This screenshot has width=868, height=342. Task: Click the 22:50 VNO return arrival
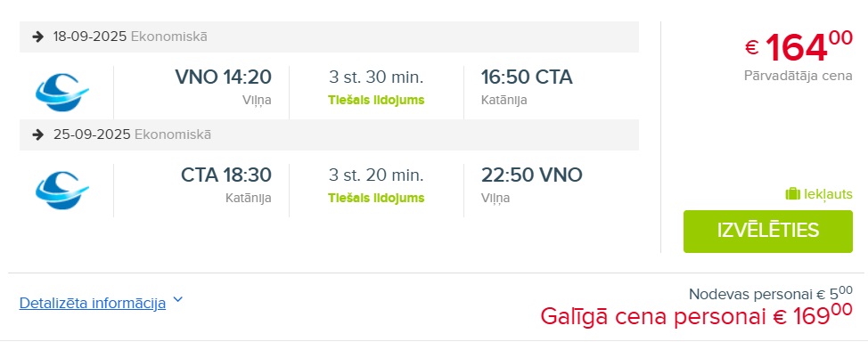pyautogui.click(x=531, y=175)
